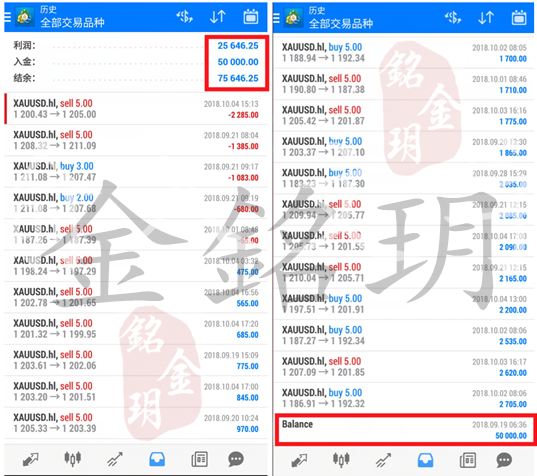Open the buy 2.00 trade with -680.00
The image size is (537, 476).
pos(136,203)
